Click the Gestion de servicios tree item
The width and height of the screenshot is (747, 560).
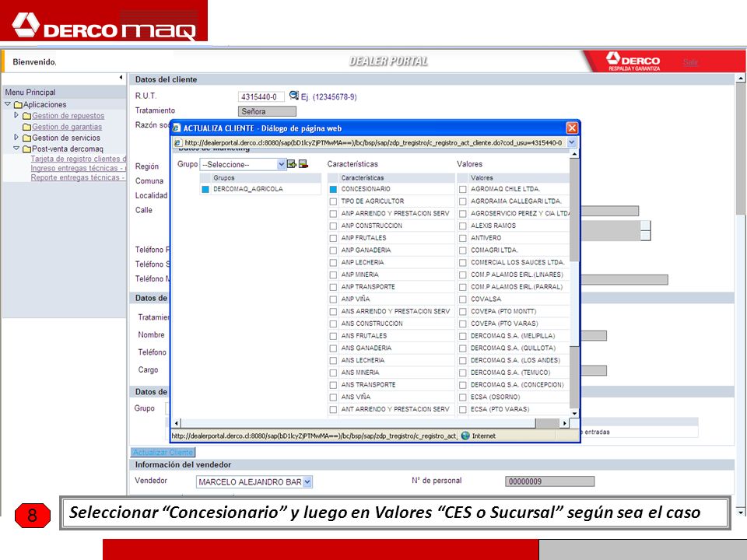tap(65, 138)
